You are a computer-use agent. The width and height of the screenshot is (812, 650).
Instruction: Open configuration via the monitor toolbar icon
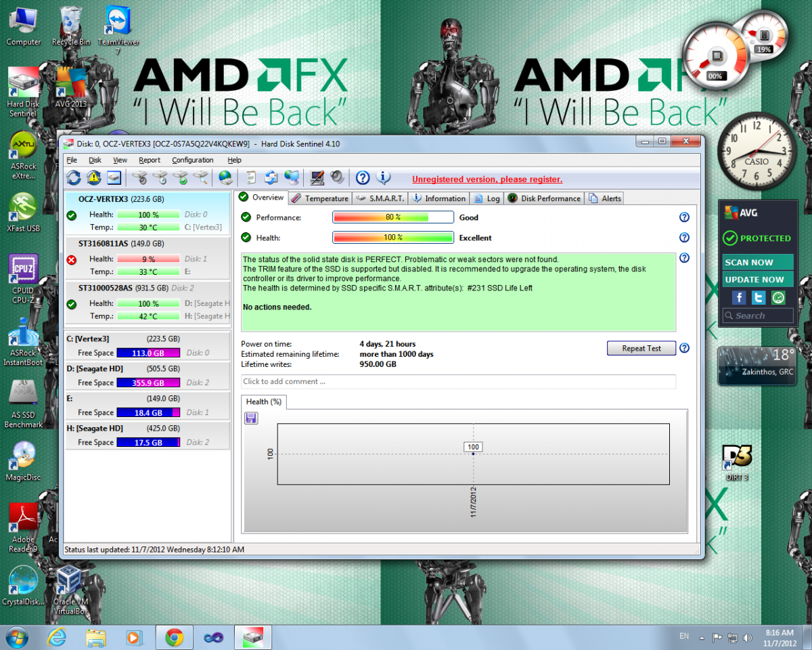317,178
